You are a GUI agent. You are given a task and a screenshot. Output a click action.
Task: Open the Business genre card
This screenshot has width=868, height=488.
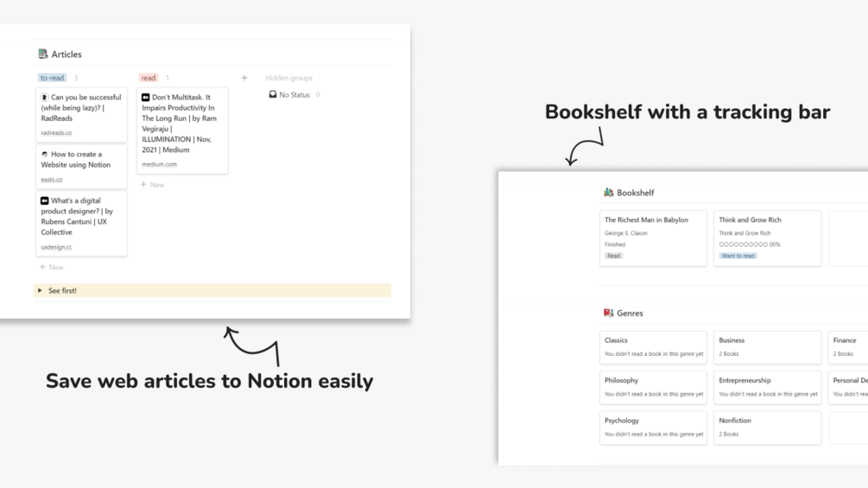[767, 347]
